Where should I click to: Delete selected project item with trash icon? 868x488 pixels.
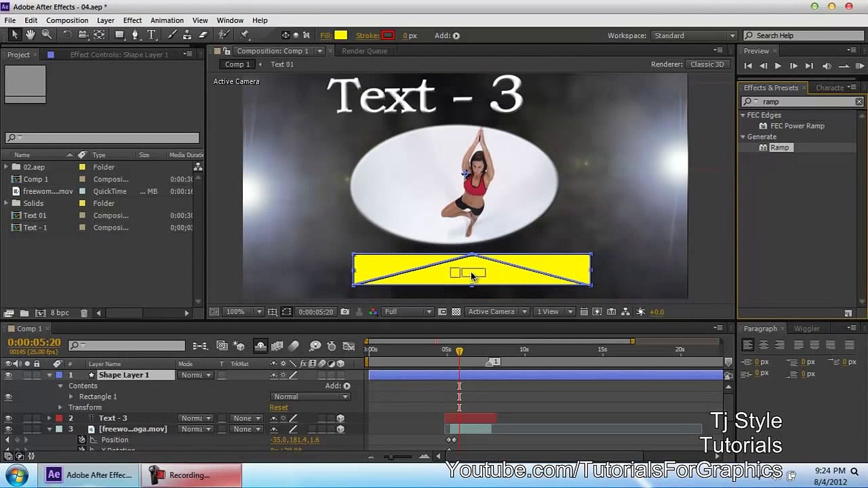point(83,313)
